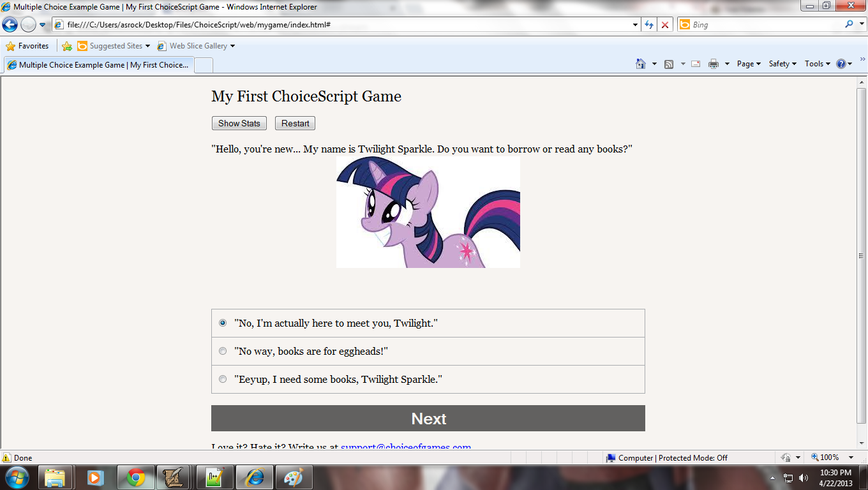The height and width of the screenshot is (490, 868).
Task: Open the Tools menu
Action: pos(818,64)
